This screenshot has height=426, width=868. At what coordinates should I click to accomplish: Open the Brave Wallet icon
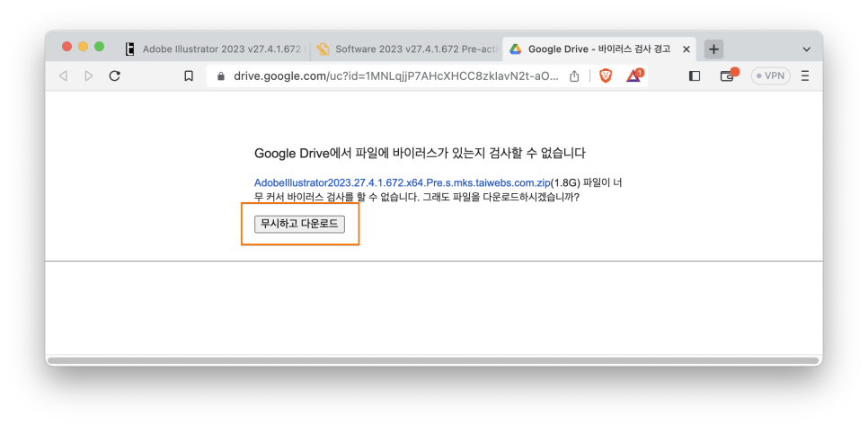729,75
